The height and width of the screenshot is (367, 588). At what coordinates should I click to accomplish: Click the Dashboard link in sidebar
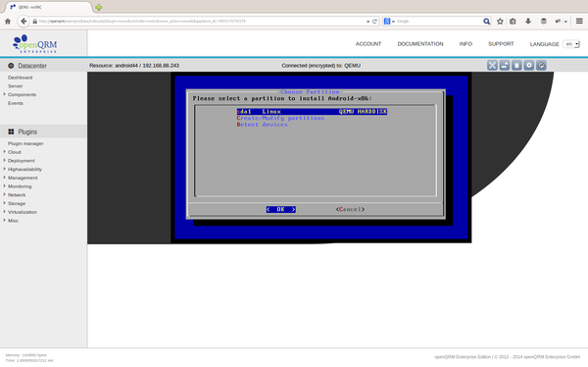coord(21,78)
